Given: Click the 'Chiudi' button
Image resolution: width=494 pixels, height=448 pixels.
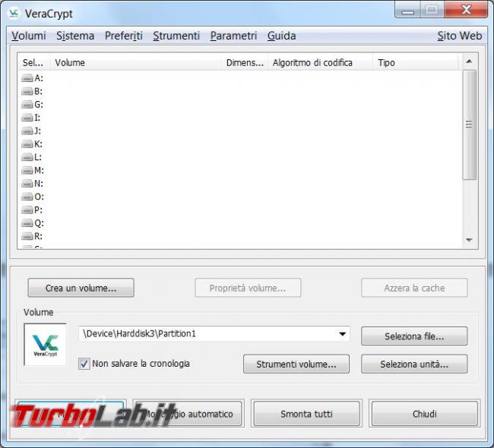Looking at the screenshot, I should point(425,413).
